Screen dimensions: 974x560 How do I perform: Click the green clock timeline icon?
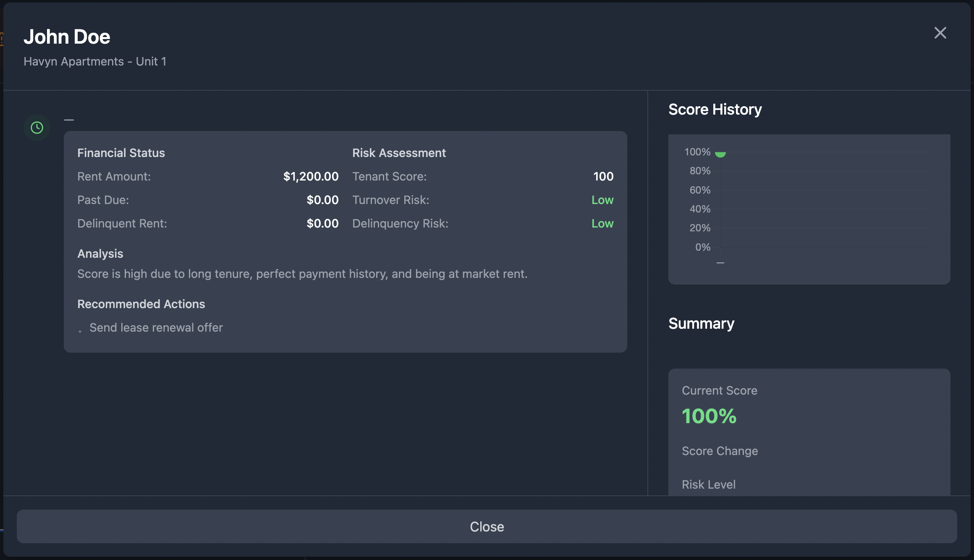click(37, 128)
